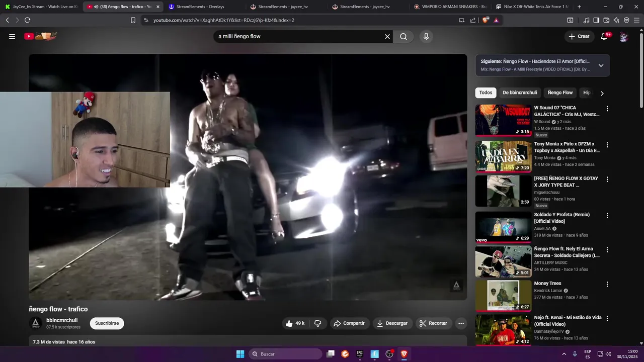Open the browser media control music icon
This screenshot has width=644, height=362.
pyautogui.click(x=586, y=20)
